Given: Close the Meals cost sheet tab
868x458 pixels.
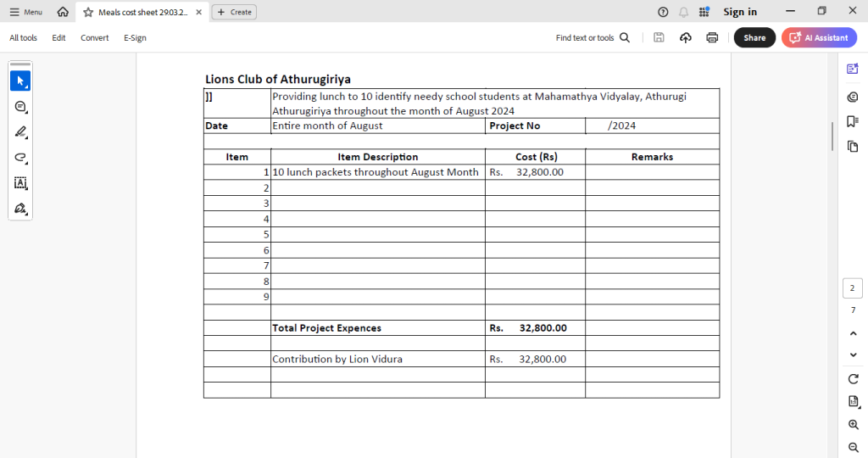Looking at the screenshot, I should (x=198, y=12).
